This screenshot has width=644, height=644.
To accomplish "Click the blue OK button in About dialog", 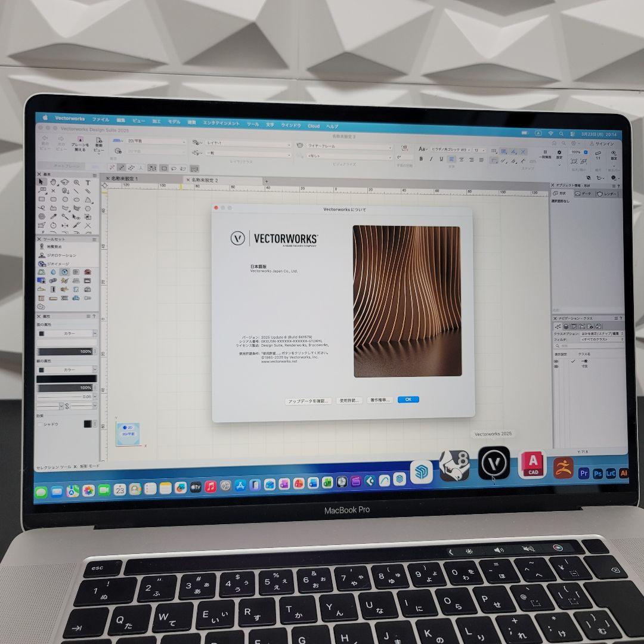I will (408, 400).
